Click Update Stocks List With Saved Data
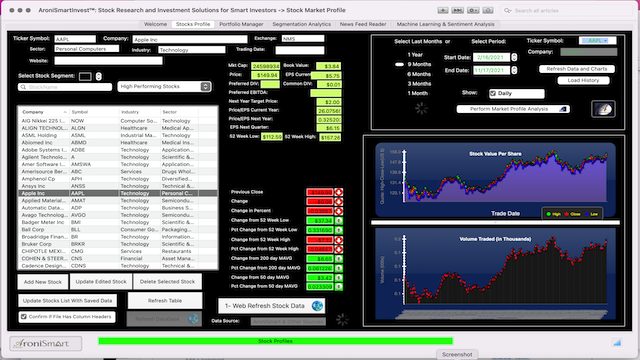The height and width of the screenshot is (360, 640). click(67, 300)
